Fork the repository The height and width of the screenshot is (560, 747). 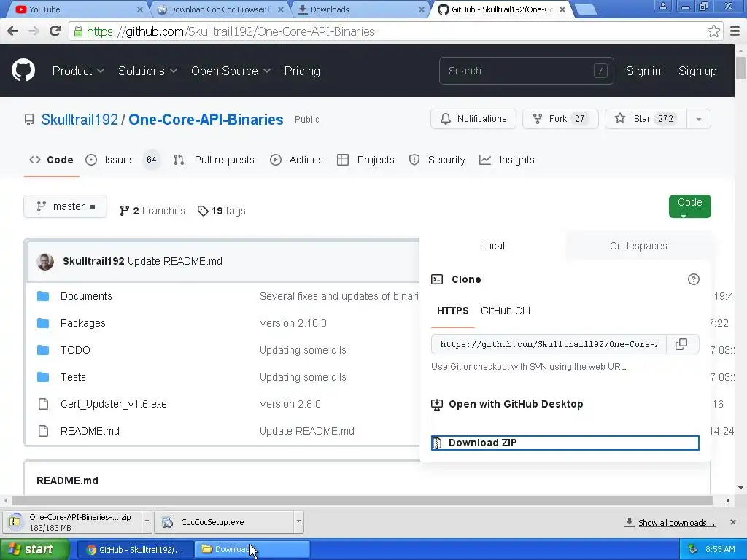pos(560,119)
